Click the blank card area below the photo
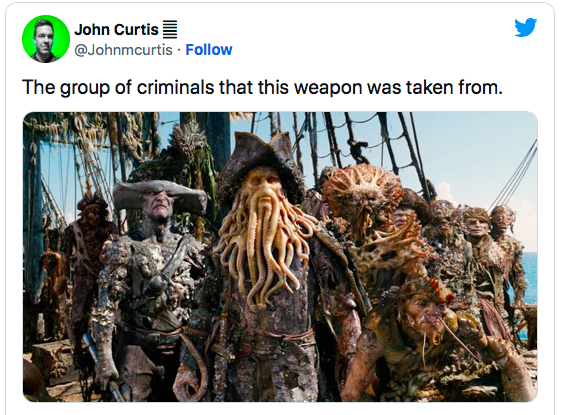 (280, 409)
